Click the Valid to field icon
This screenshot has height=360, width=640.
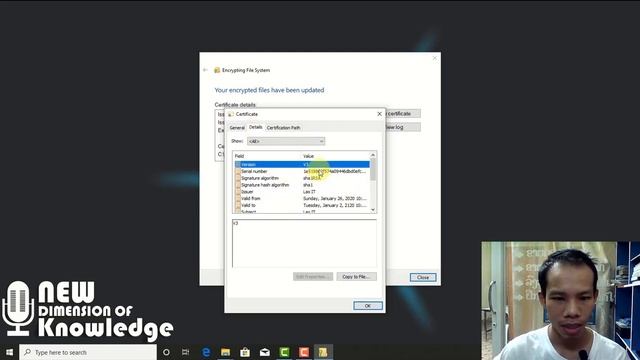click(238, 205)
